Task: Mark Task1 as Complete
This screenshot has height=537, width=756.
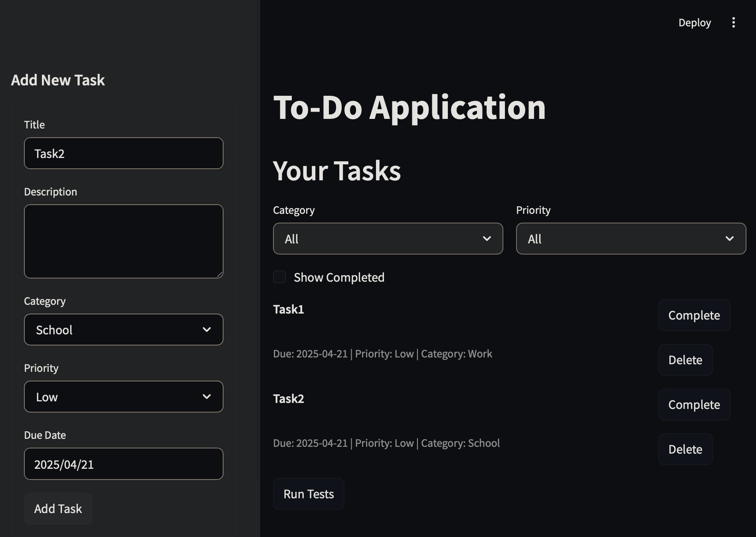Action: [x=695, y=315]
